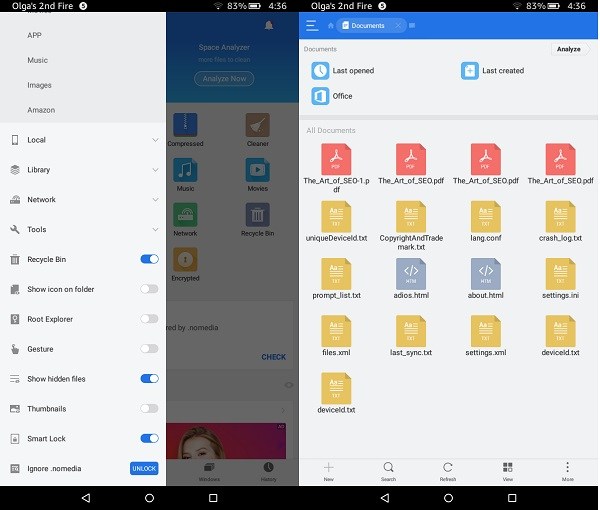This screenshot has width=600, height=510.
Task: Open Cleaner tool icon
Action: [x=258, y=130]
